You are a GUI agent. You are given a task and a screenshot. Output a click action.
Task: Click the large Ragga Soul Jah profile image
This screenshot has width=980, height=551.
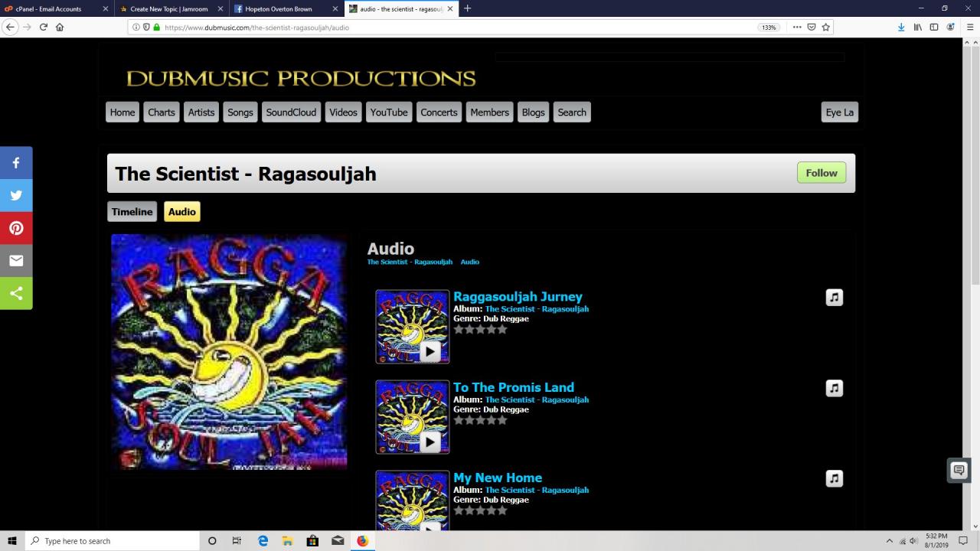229,352
